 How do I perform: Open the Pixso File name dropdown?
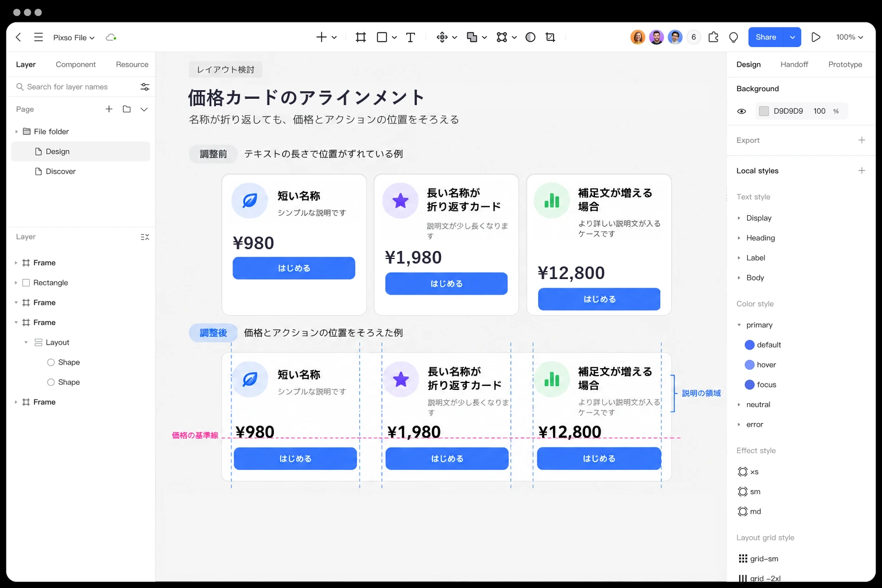pyautogui.click(x=74, y=37)
